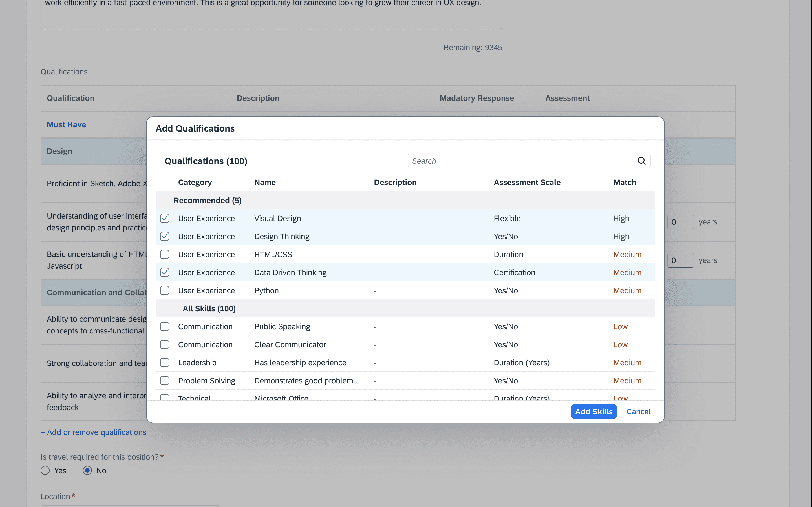Uncheck the Design Thinking checkbox
The image size is (812, 507).
coord(164,236)
